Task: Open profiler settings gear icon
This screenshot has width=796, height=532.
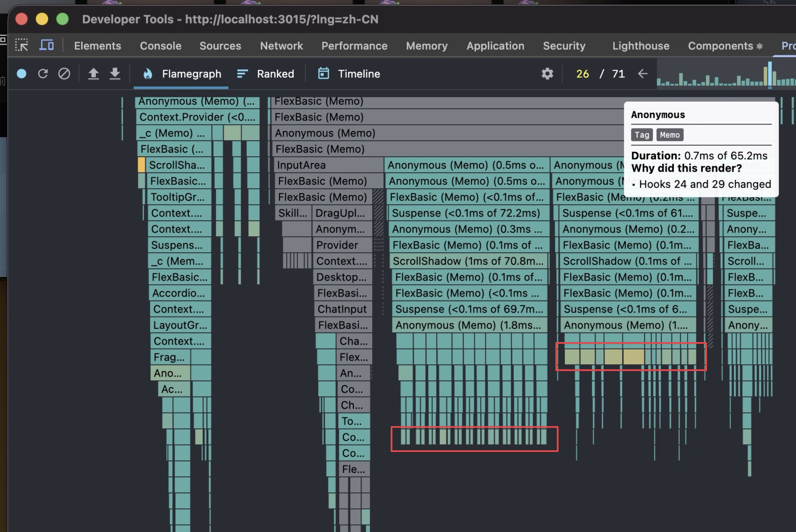Action: click(547, 74)
